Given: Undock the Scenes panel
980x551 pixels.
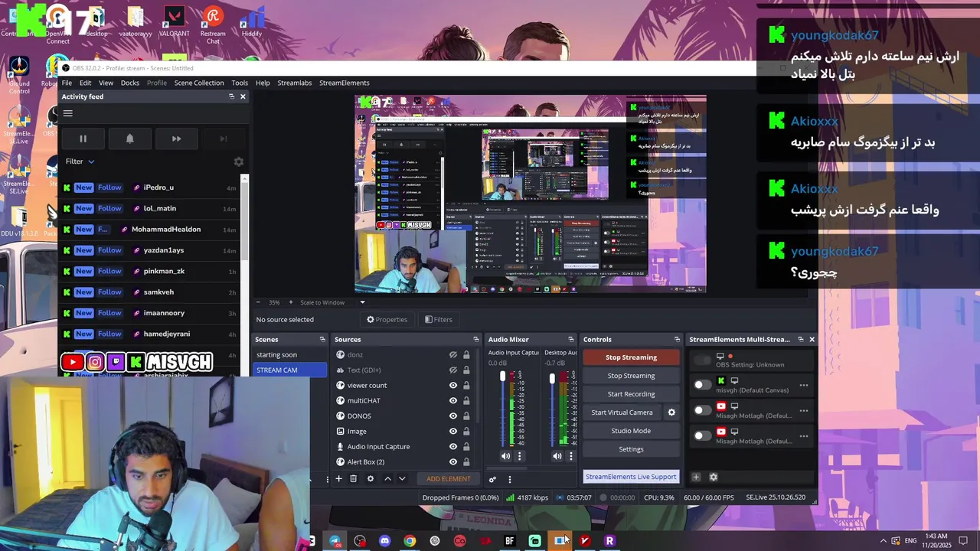Looking at the screenshot, I should (322, 339).
